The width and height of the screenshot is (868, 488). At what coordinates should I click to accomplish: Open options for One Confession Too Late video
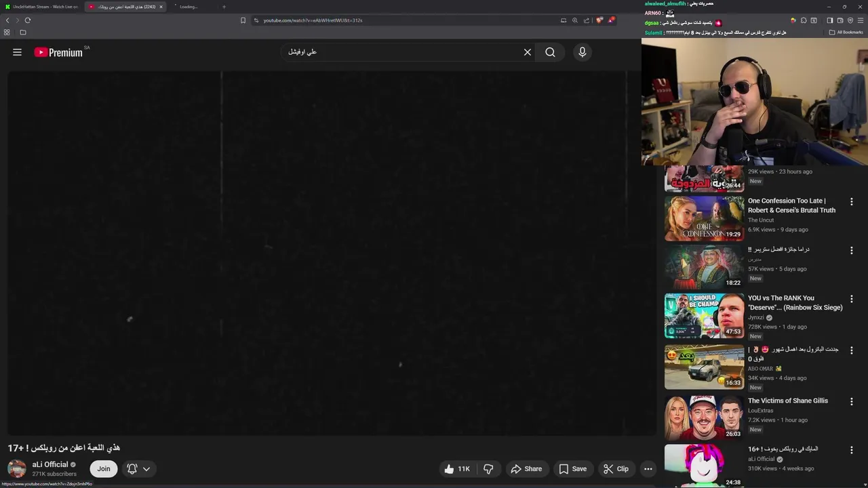(x=852, y=202)
